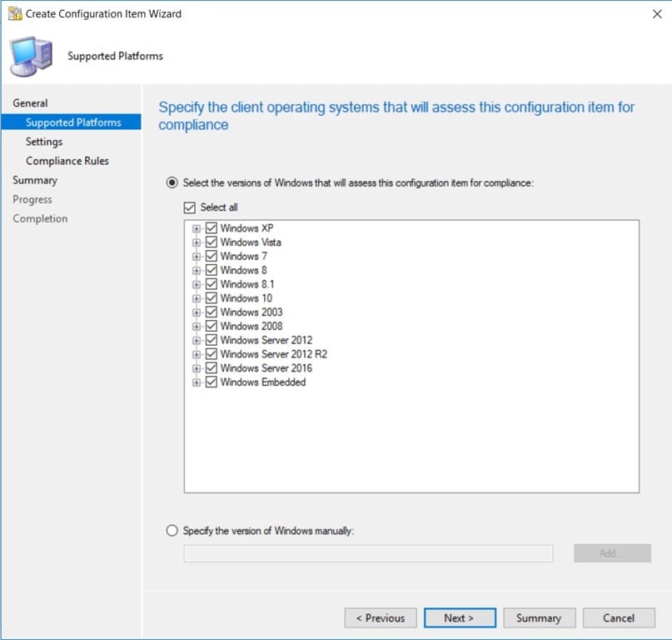
Task: Click the Progress step in sidebar
Action: [x=32, y=199]
